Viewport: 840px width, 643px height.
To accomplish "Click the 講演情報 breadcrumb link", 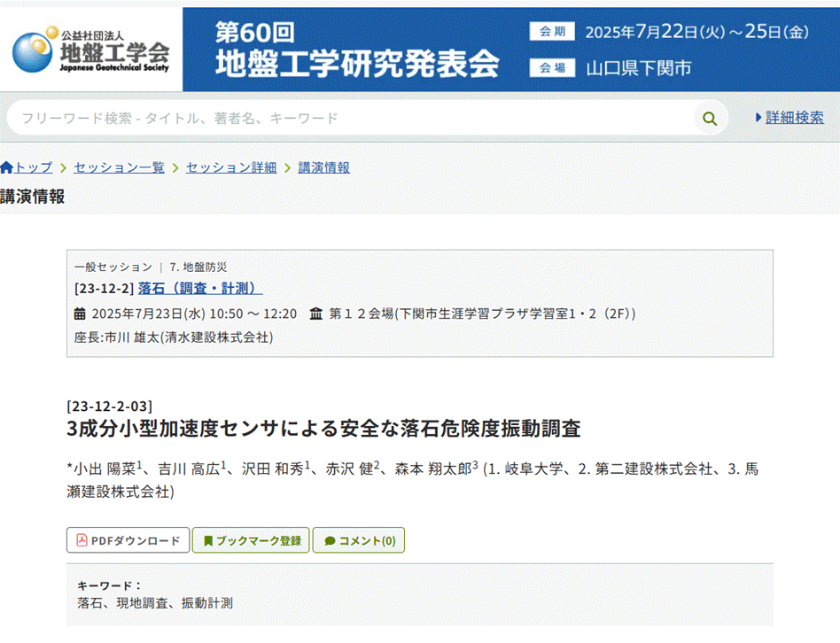I will [324, 167].
